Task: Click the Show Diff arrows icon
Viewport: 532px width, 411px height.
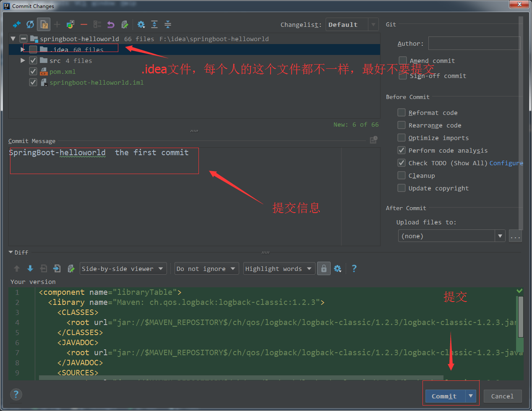Action: [17, 24]
